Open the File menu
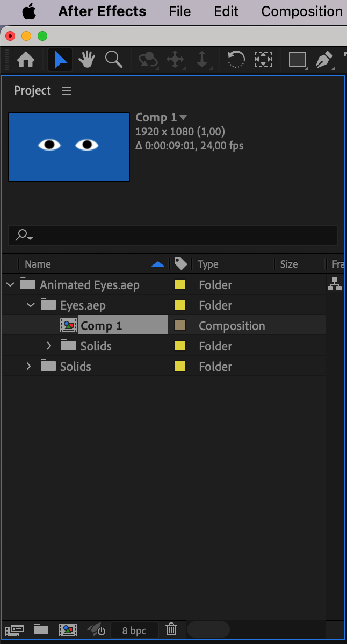This screenshot has width=347, height=644. (x=179, y=11)
